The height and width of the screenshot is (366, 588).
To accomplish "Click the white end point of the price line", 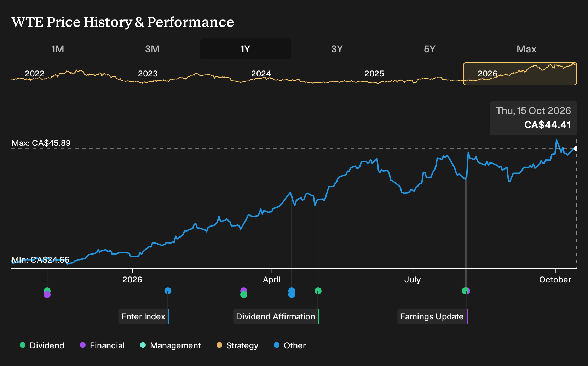I will point(575,149).
